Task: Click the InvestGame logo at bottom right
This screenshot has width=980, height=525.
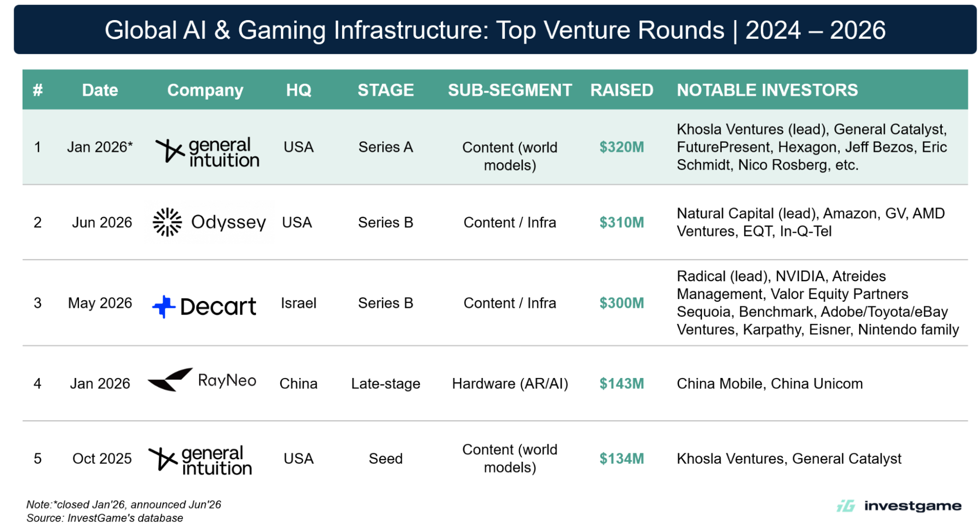Action: coord(899,506)
